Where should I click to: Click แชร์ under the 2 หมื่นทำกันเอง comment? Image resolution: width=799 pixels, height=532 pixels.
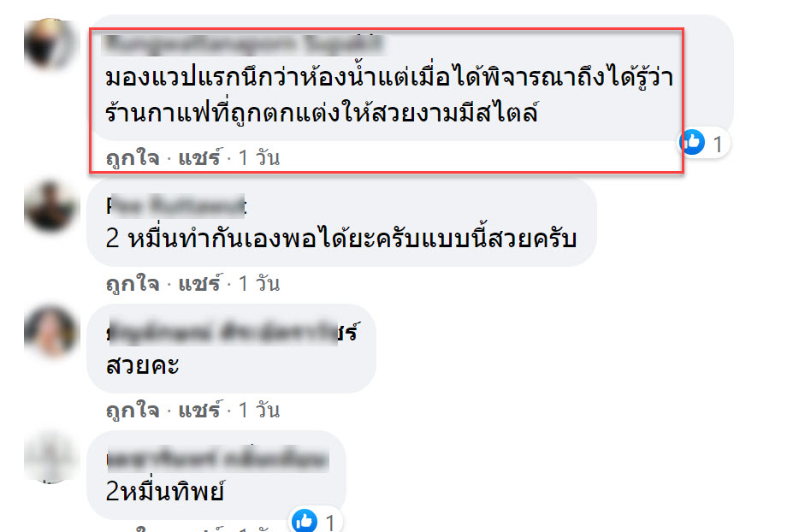200,284
